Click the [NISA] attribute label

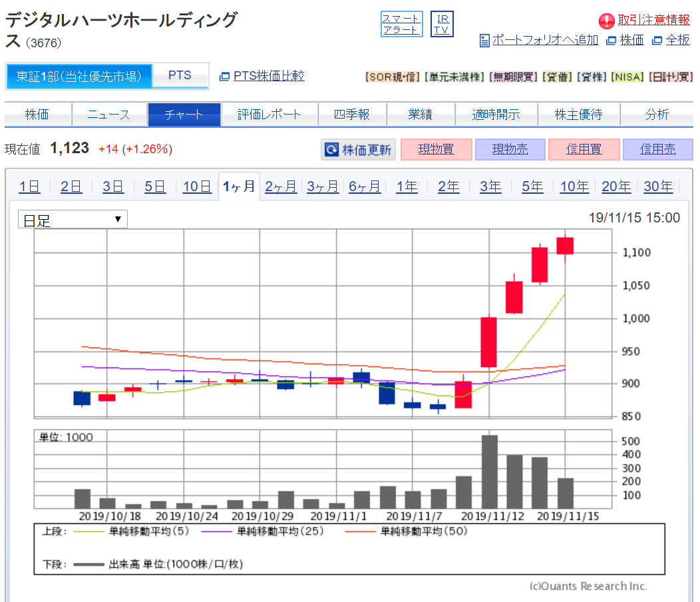pyautogui.click(x=627, y=77)
